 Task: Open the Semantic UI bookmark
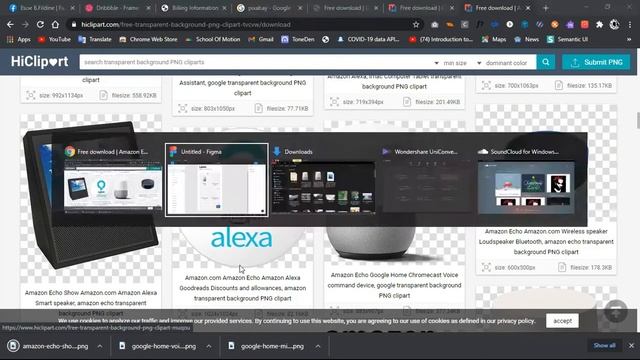(x=568, y=39)
